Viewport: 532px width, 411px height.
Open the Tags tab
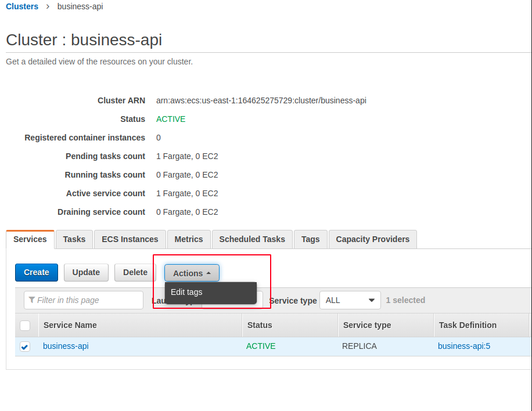311,239
